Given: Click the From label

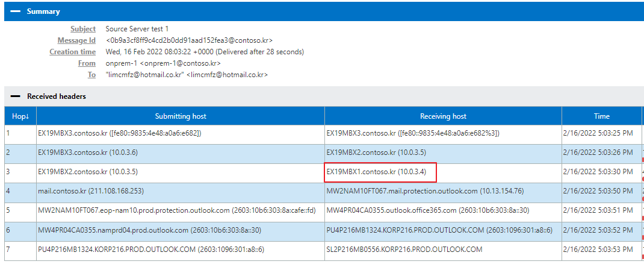Looking at the screenshot, I should tap(87, 63).
